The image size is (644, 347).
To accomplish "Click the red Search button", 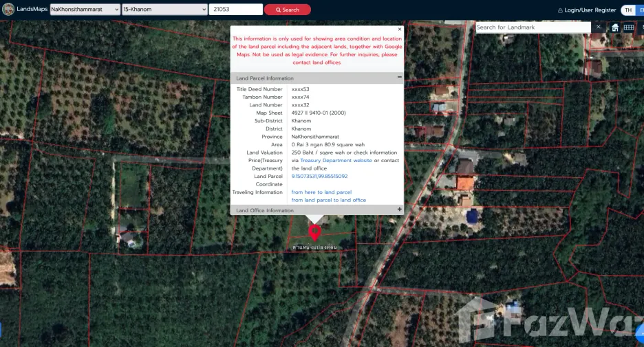I will (288, 10).
